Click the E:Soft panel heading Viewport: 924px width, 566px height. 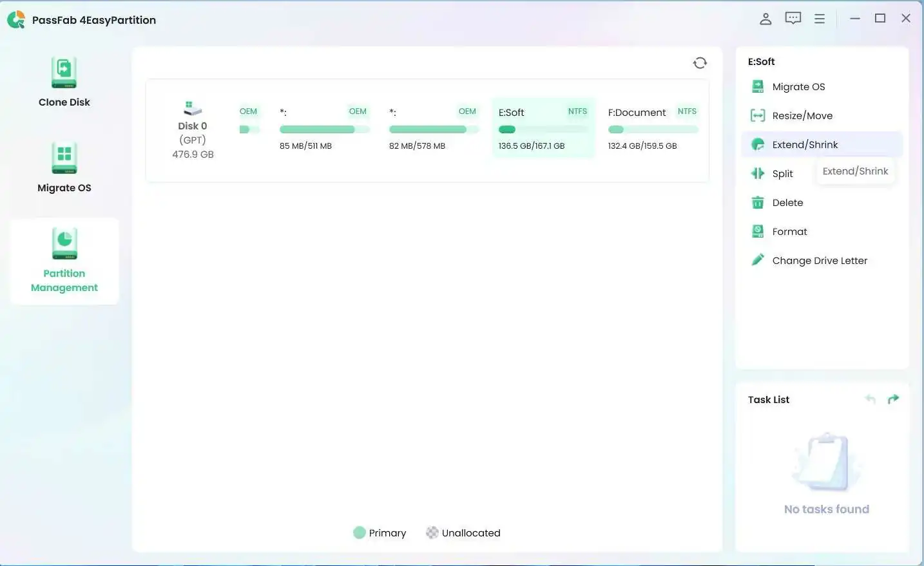click(x=761, y=62)
